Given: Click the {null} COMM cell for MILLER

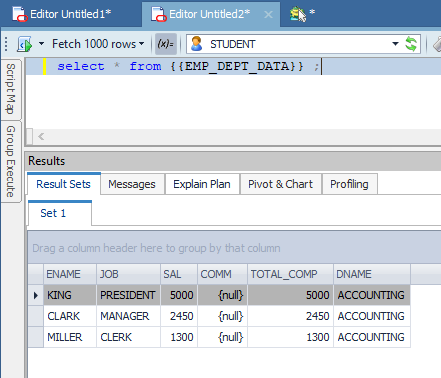Looking at the screenshot, I should (222, 337).
